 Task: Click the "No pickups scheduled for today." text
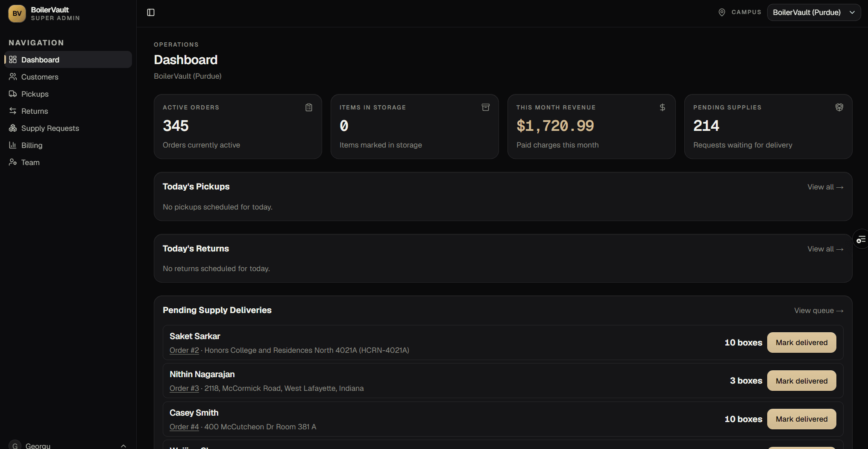coord(217,207)
